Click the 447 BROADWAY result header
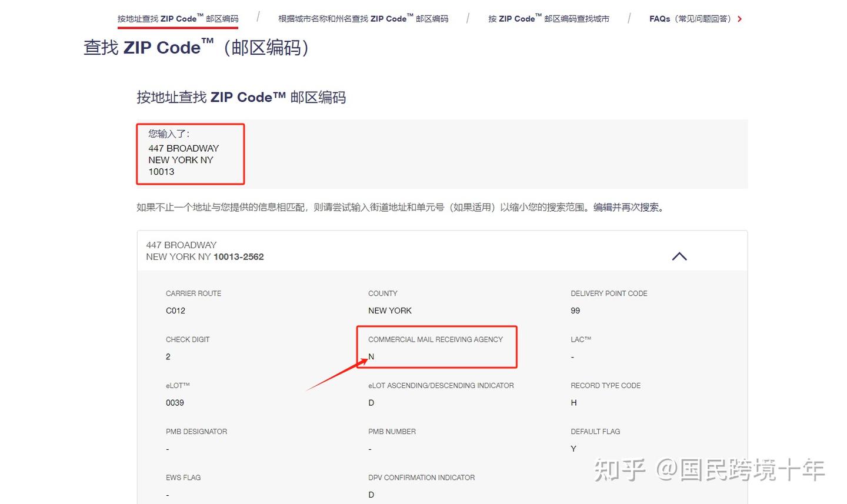 point(442,251)
